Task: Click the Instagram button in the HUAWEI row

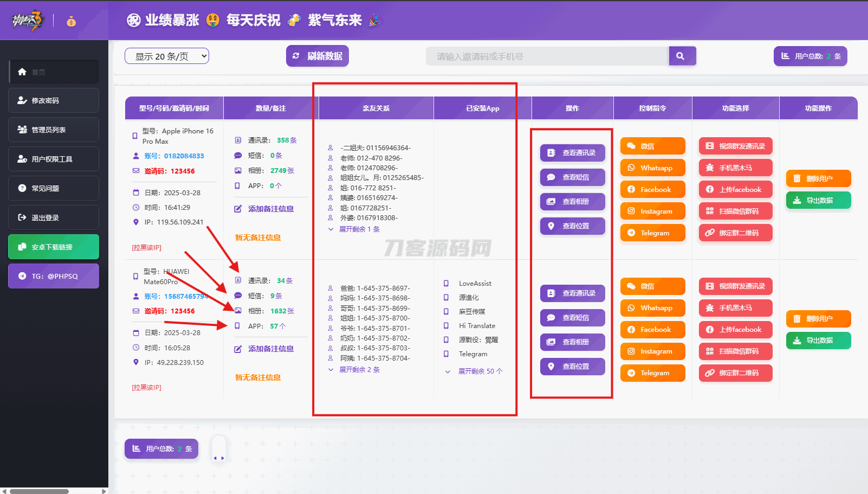Action: (652, 351)
